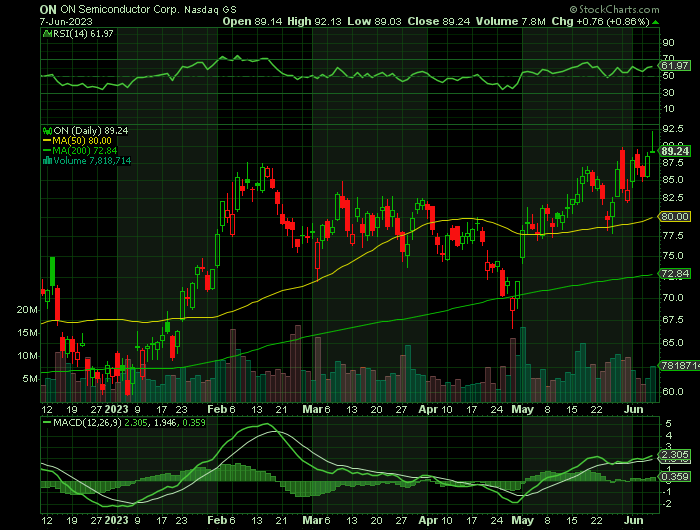Click the 89.24 last price tag on the axis

[675, 151]
